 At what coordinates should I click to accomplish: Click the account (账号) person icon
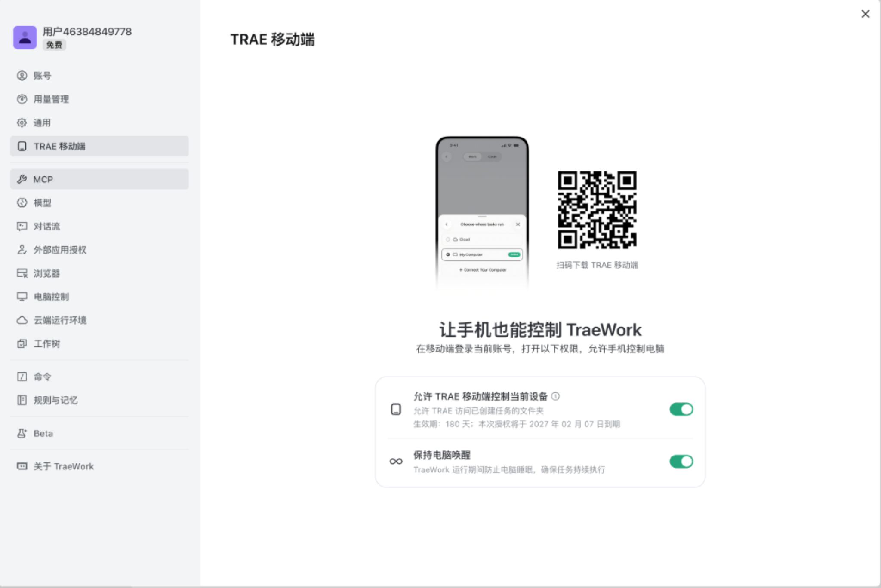(22, 76)
